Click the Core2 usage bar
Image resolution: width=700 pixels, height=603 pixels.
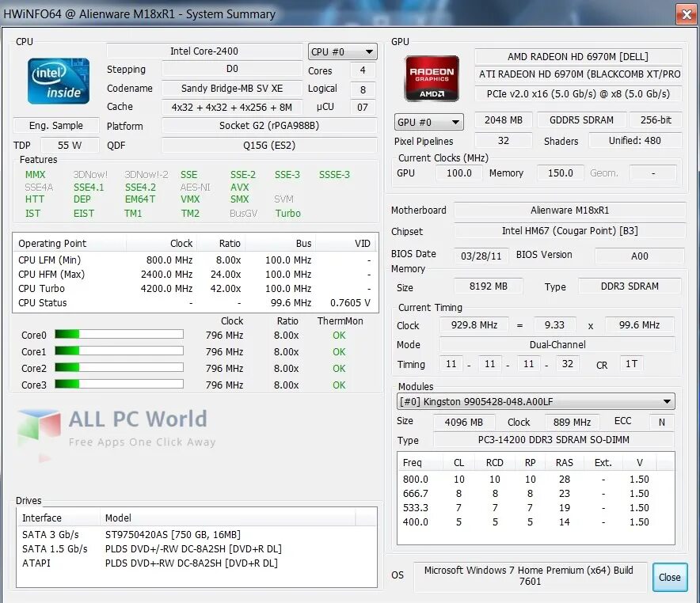pos(120,367)
